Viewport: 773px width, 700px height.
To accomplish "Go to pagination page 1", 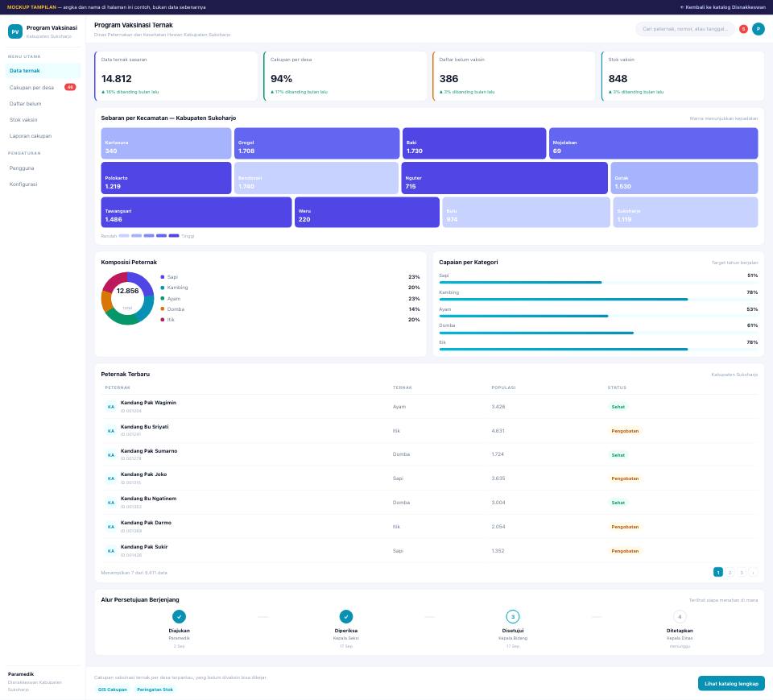I will coord(717,572).
